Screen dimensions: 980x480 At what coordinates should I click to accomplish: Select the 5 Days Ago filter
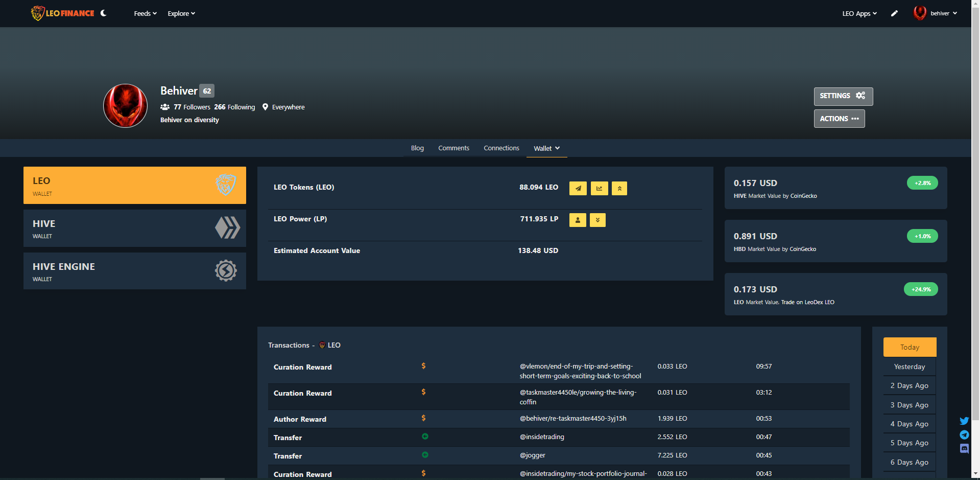[910, 443]
